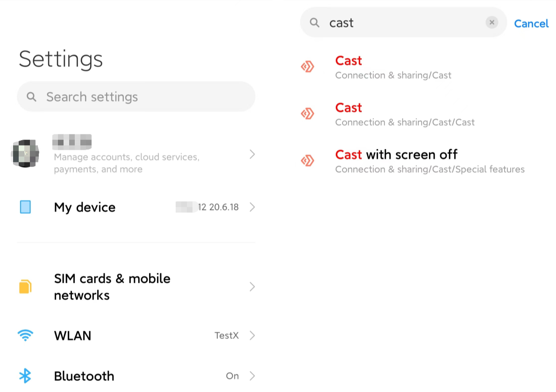Viewport: 556px width, 392px height.
Task: Expand the My device chevron
Action: (x=252, y=207)
